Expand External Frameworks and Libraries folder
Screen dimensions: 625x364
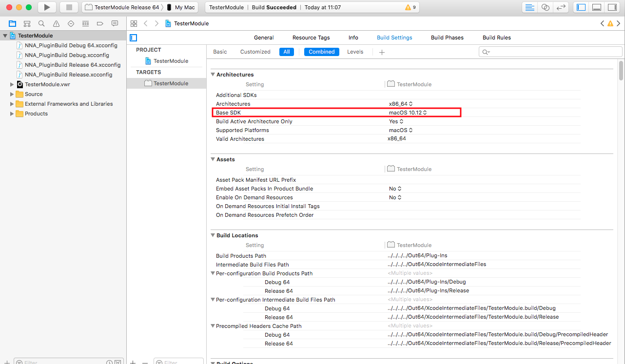[12, 104]
